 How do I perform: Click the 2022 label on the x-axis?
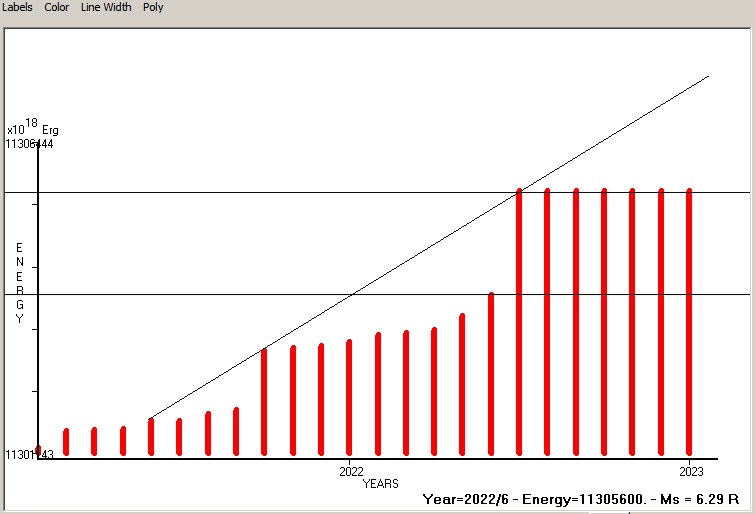[351, 471]
